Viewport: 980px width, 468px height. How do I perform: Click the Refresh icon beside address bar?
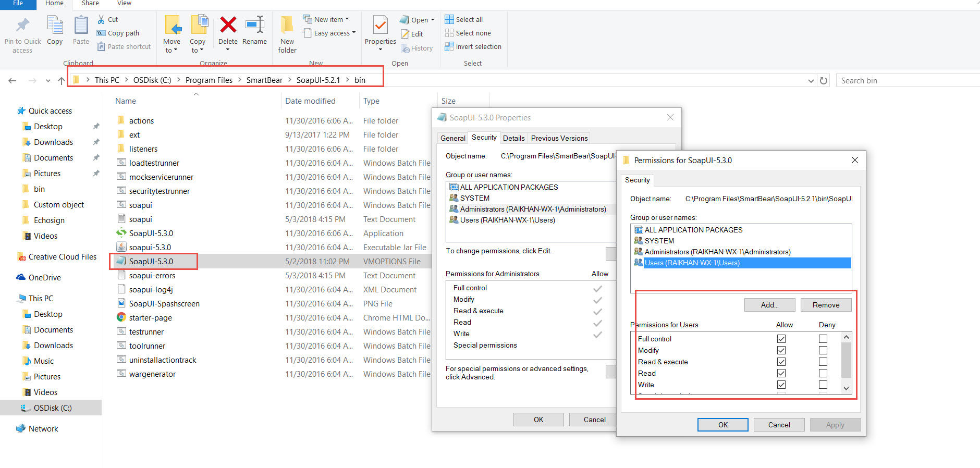coord(824,81)
